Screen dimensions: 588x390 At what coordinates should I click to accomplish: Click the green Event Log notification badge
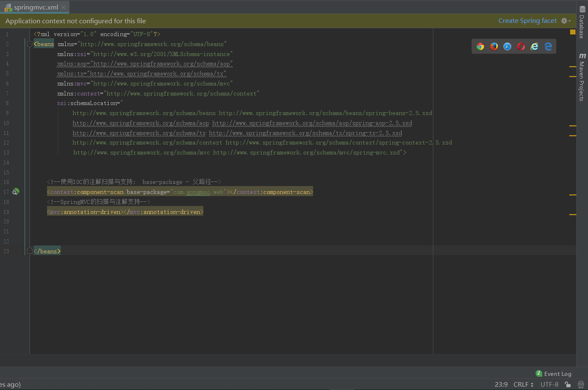coord(539,373)
